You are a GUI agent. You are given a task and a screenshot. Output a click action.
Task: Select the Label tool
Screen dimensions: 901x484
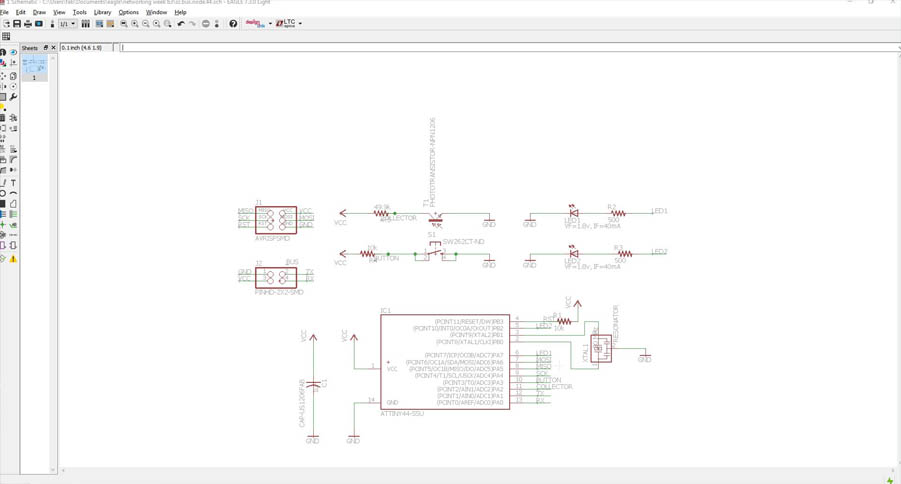13,224
